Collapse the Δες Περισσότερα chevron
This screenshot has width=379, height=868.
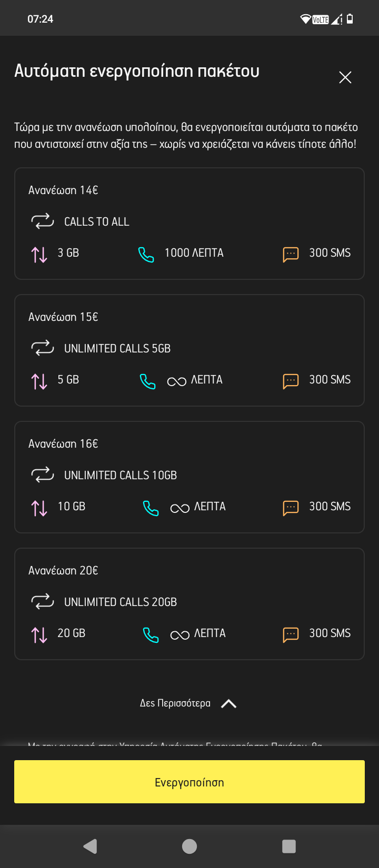228,704
